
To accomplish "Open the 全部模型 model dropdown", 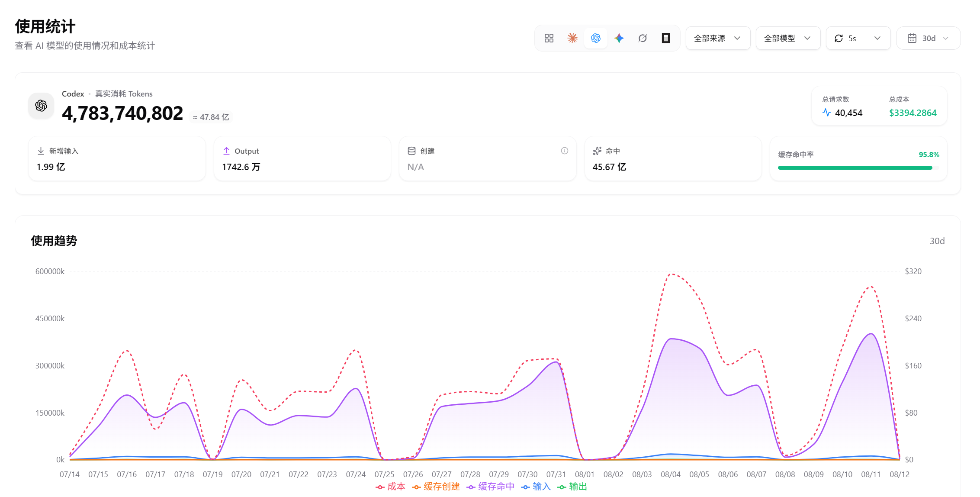I will pyautogui.click(x=788, y=38).
